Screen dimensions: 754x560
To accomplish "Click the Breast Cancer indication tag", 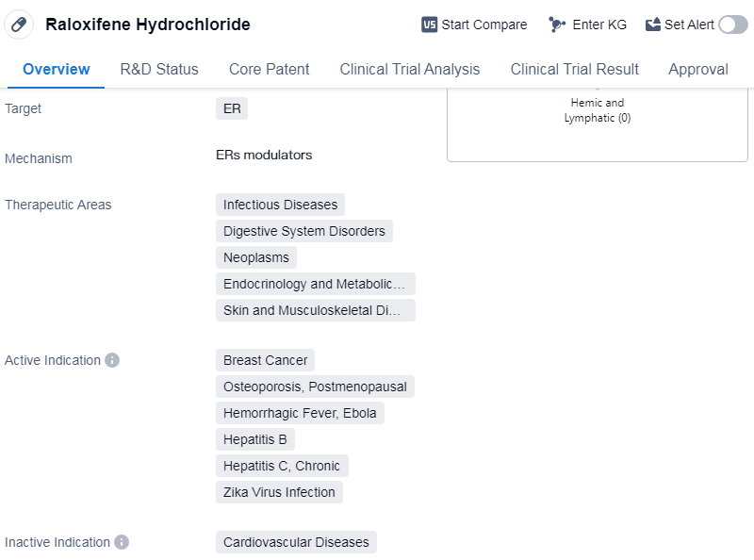I will tap(265, 360).
